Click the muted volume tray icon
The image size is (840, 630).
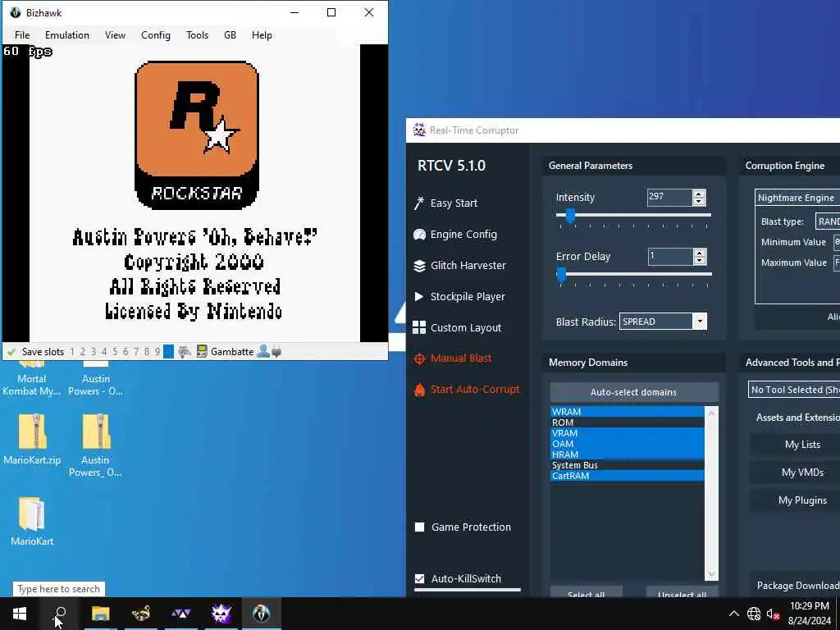coord(773,614)
